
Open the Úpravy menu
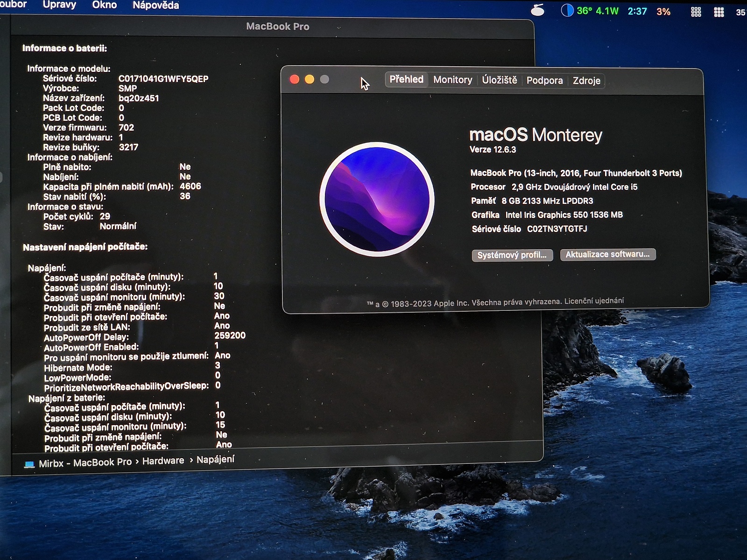click(59, 5)
